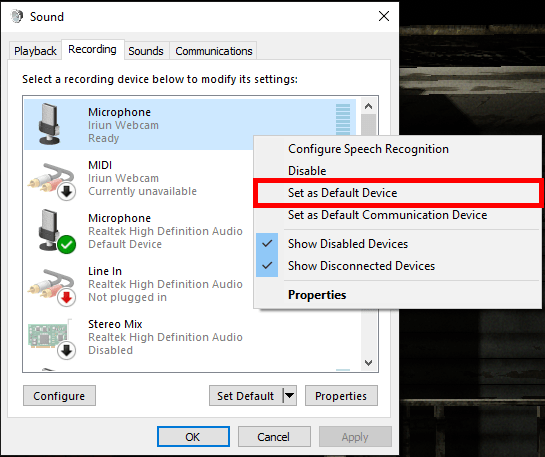This screenshot has width=545, height=457.
Task: Select the Iriun Webcam Microphone icon
Action: (x=49, y=124)
